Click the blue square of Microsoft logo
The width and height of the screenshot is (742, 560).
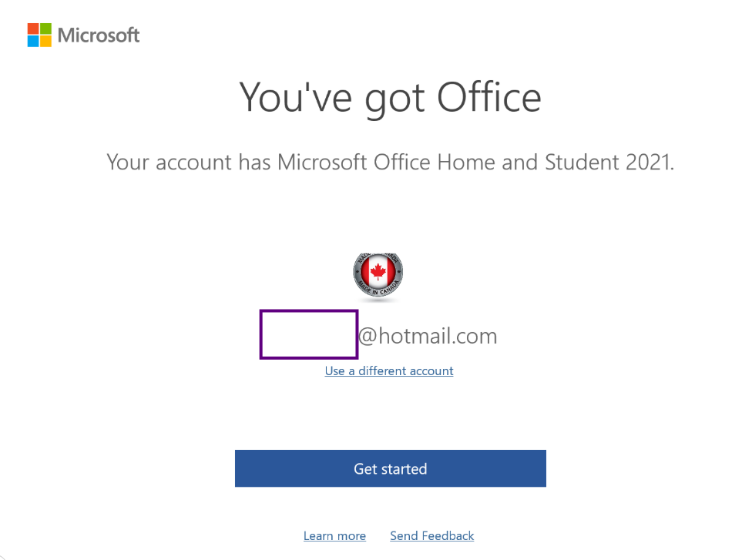tap(33, 42)
